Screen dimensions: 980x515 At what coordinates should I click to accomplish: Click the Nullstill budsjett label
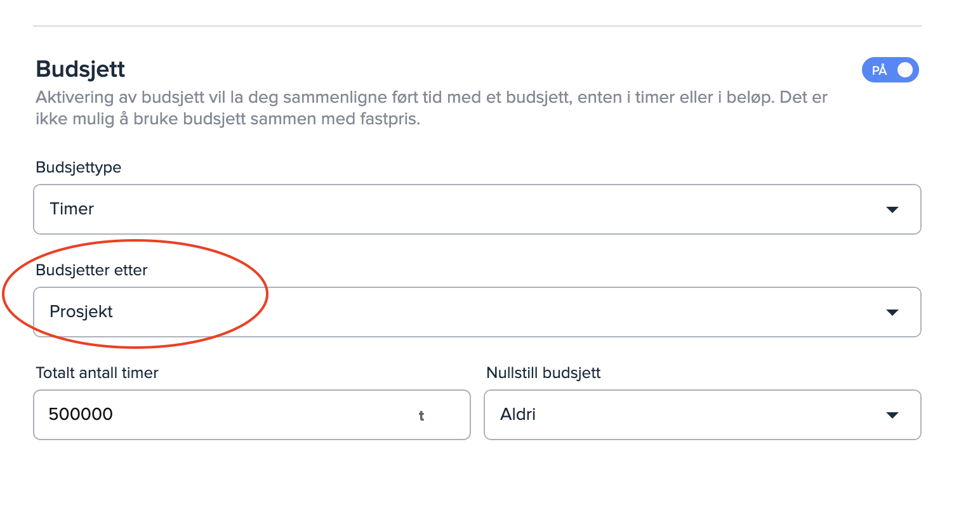543,373
